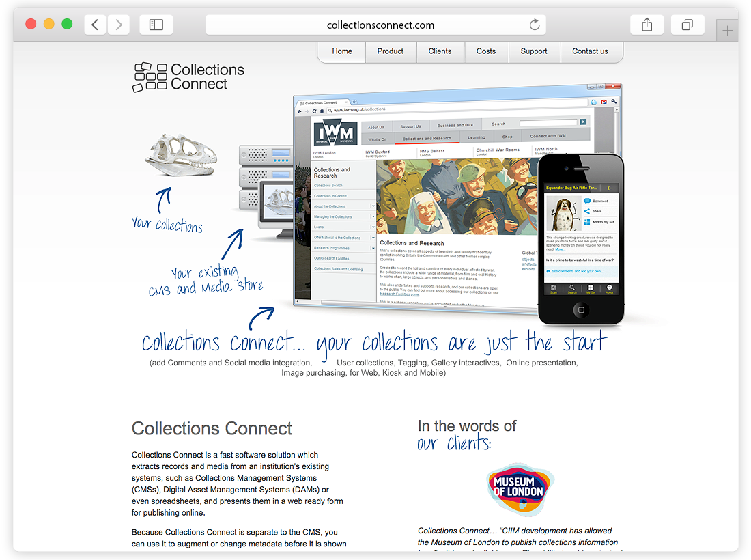Open the Product menu item
The image size is (751, 560).
pos(391,51)
